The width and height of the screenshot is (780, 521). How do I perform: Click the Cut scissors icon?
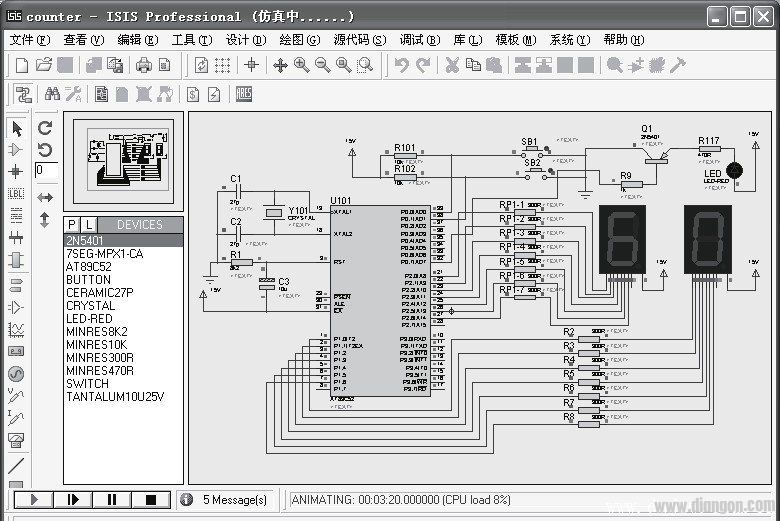click(452, 65)
